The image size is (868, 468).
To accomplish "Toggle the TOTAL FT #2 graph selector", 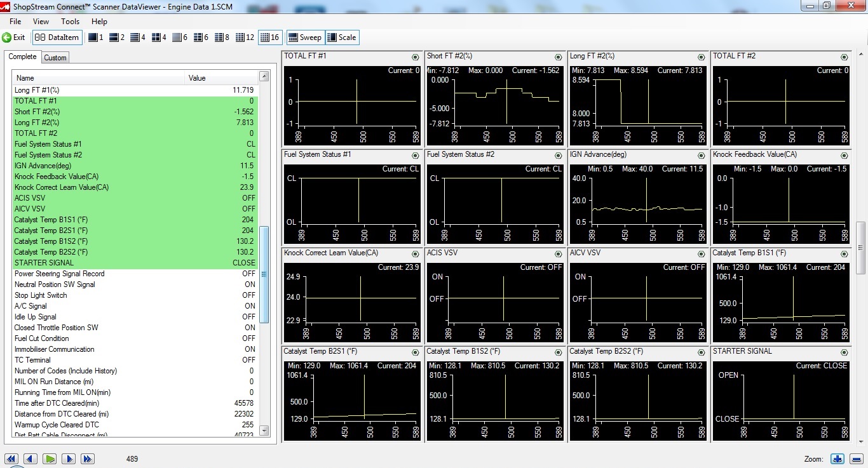I will [844, 57].
